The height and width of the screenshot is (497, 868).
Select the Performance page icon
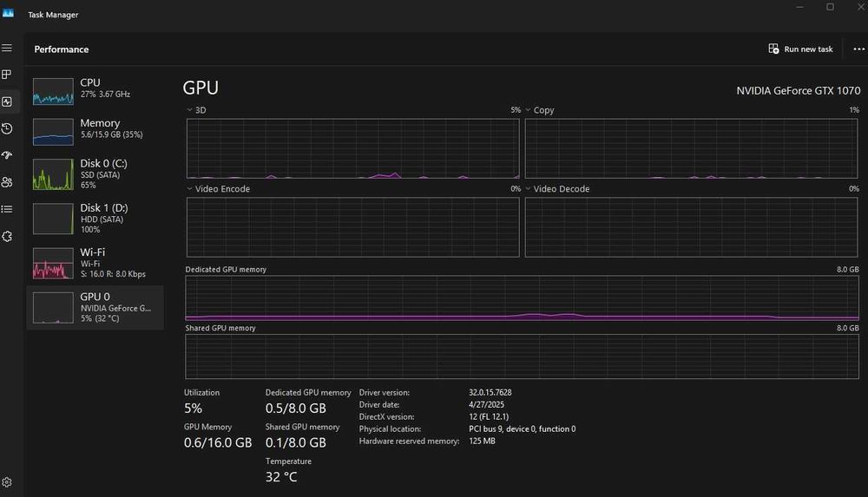(7, 101)
